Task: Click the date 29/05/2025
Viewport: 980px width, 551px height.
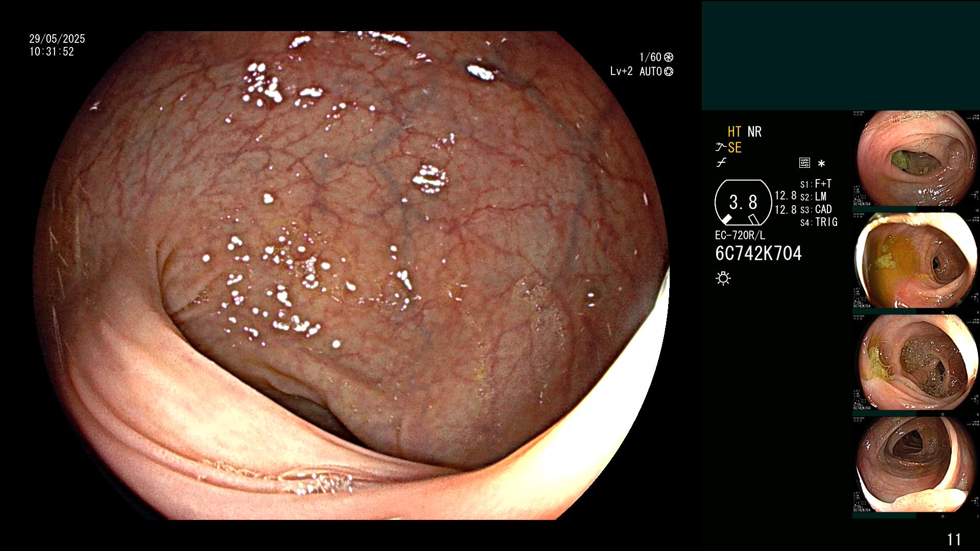Action: tap(57, 39)
